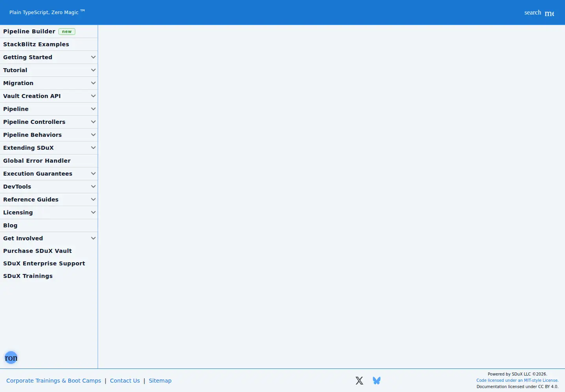Open the Blog sidebar item
Screen dimensions: 565x392
pyautogui.click(x=49, y=225)
